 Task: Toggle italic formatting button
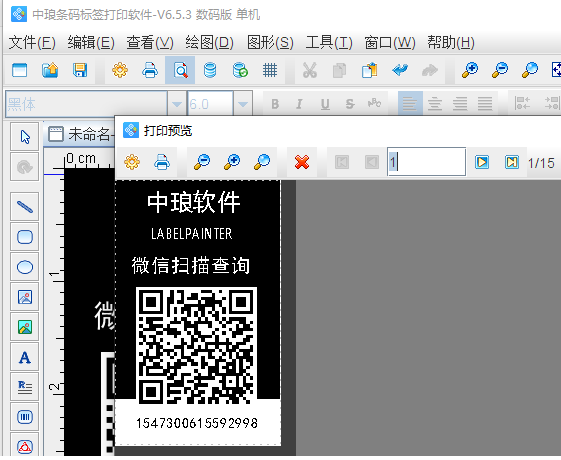click(x=299, y=104)
